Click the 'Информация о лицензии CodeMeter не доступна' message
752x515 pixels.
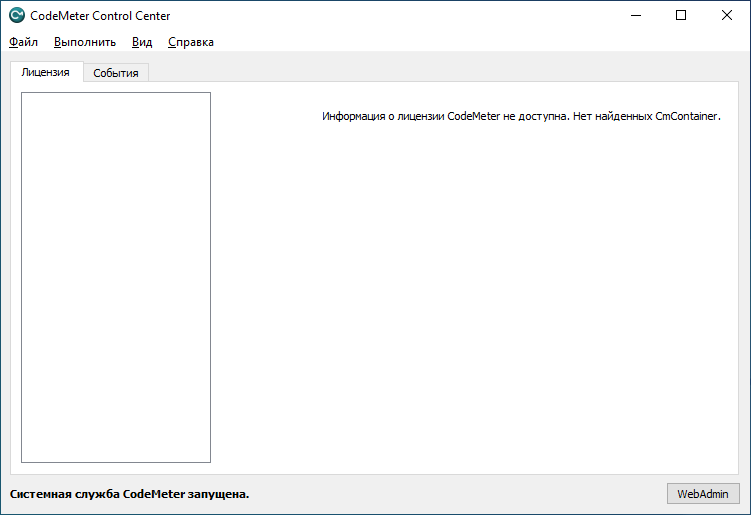point(521,116)
